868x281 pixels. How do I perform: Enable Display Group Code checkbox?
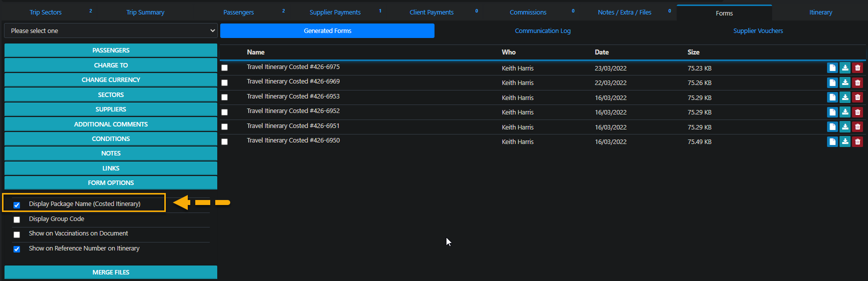click(x=17, y=219)
